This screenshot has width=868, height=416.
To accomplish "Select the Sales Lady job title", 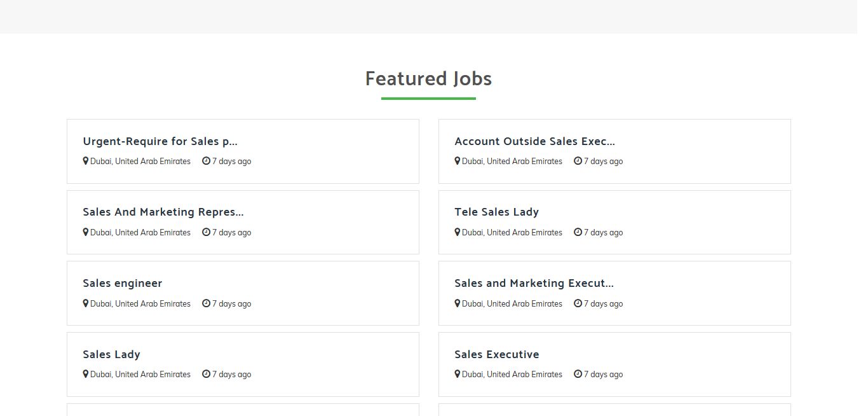I will click(x=111, y=354).
